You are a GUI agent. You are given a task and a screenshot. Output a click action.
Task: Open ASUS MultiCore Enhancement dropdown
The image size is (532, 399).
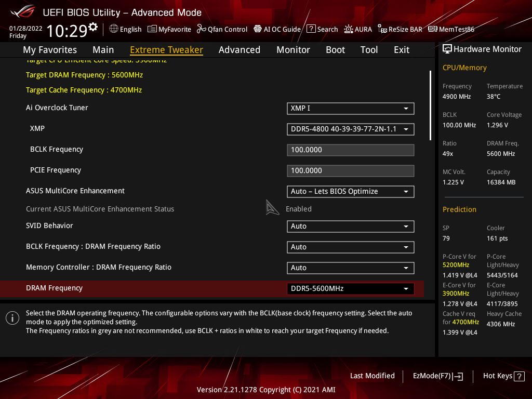click(x=351, y=191)
